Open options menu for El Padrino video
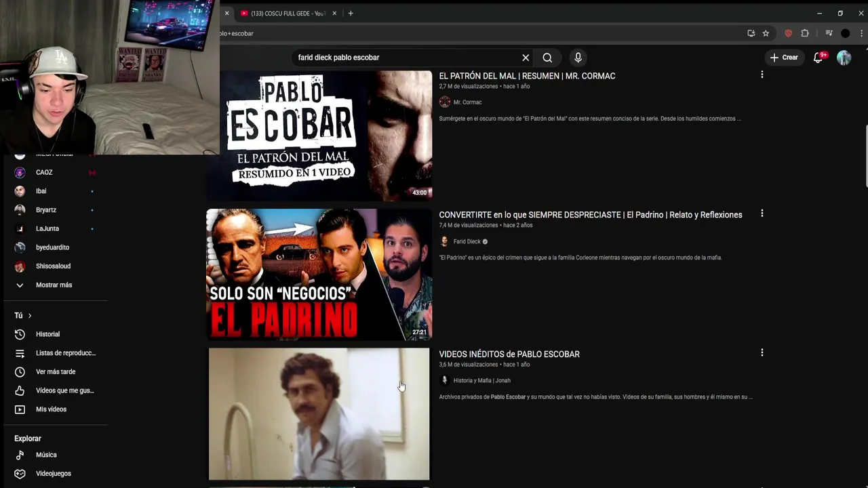 [762, 213]
